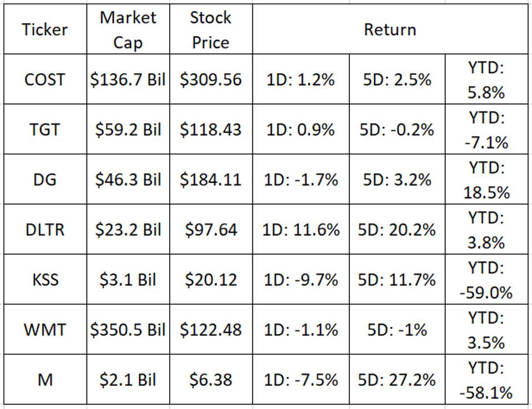The width and height of the screenshot is (532, 409).
Task: Click the $350.5 Bil market cap cell
Action: pos(128,330)
